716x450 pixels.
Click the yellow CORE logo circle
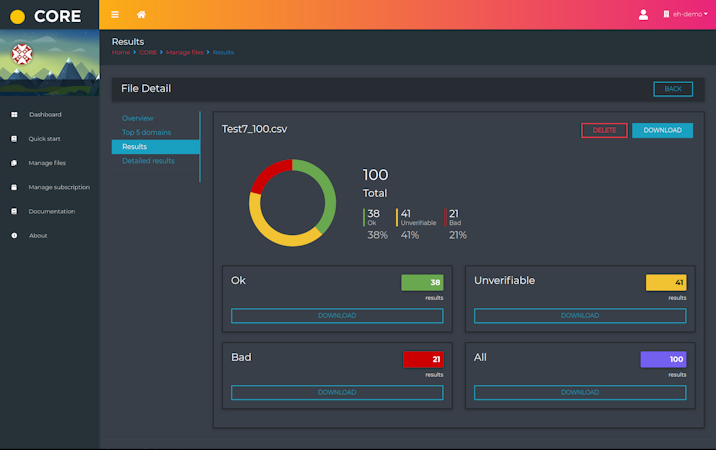coord(17,16)
